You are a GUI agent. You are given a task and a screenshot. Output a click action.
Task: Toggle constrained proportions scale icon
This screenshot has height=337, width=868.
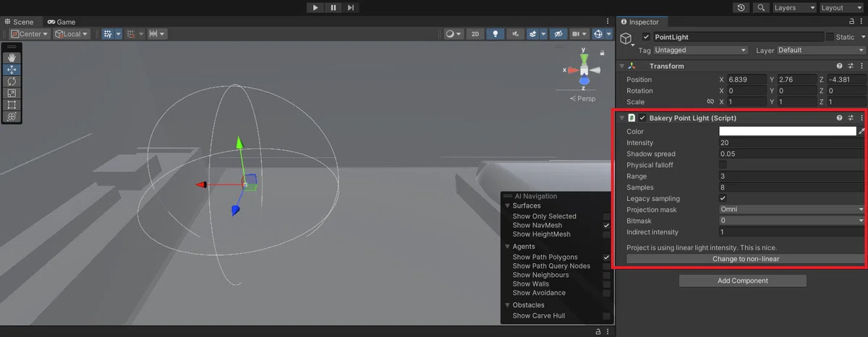tap(710, 102)
